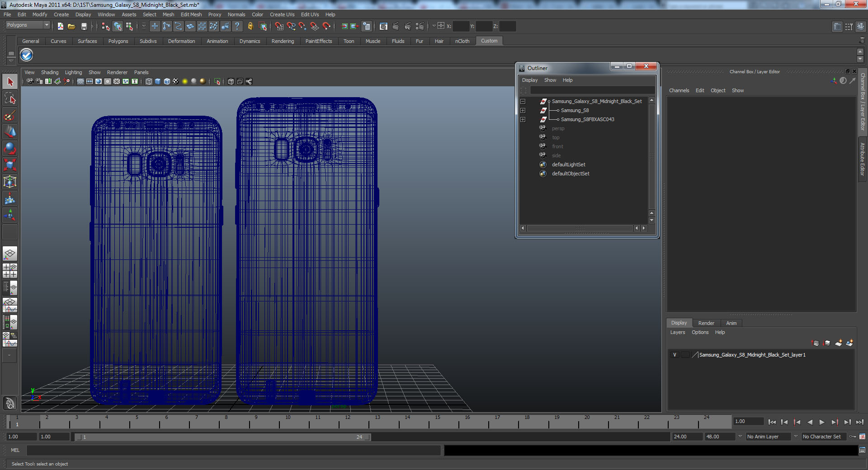Expand the more layouts arrow in toolbox
Screen dimensions: 868x470
[x=9, y=355]
